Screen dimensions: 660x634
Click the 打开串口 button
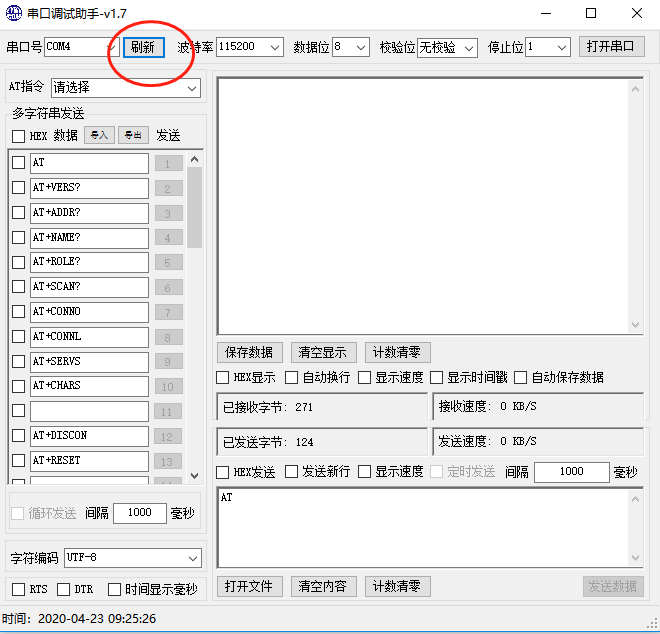pyautogui.click(x=611, y=46)
